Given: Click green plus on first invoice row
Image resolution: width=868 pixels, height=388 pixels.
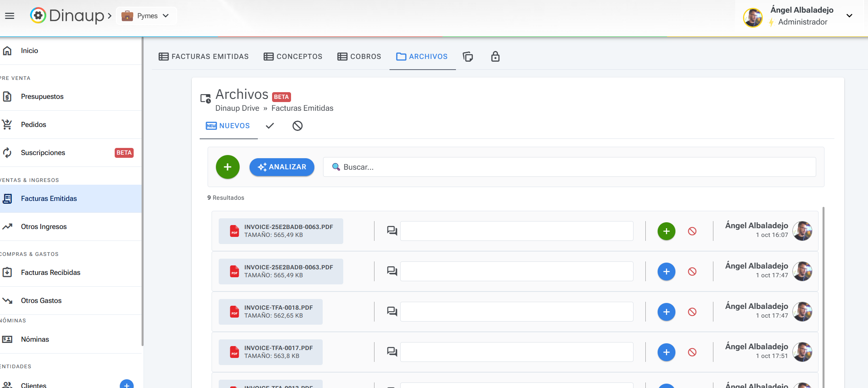Looking at the screenshot, I should tap(666, 231).
